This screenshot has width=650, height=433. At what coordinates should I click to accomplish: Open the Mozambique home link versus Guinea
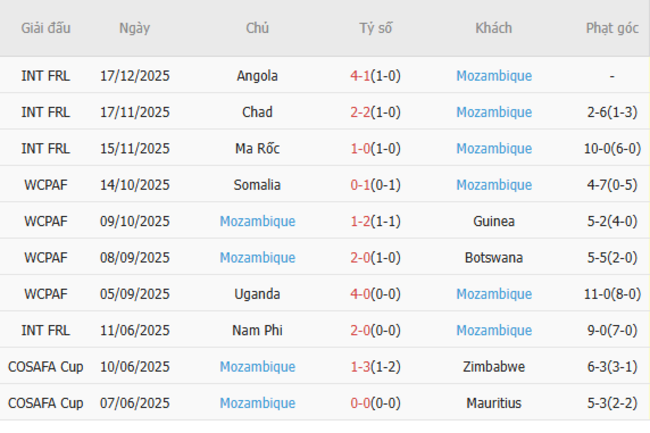point(257,221)
